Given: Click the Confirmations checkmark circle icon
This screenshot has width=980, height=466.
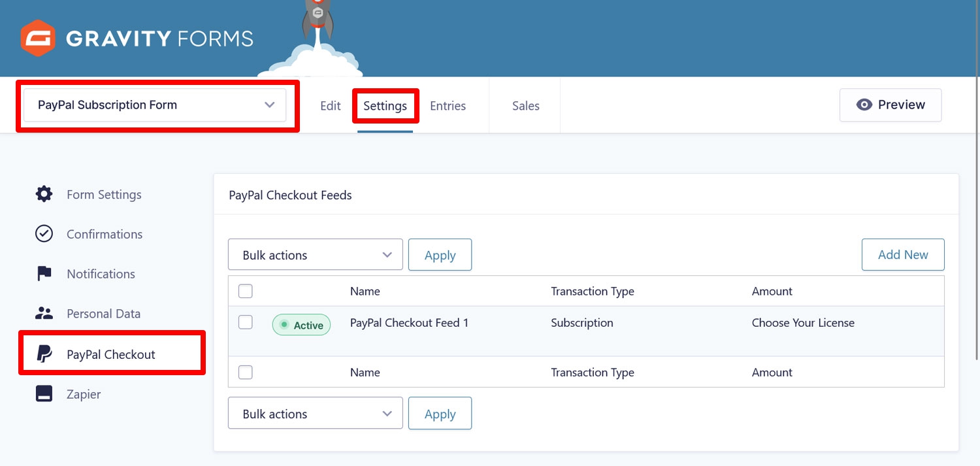Looking at the screenshot, I should (44, 234).
